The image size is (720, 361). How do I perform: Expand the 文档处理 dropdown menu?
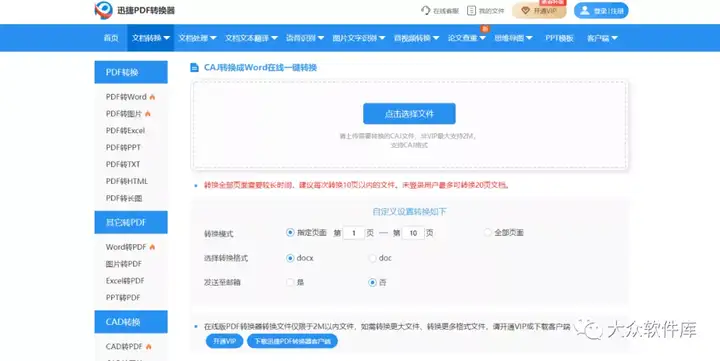[197, 38]
